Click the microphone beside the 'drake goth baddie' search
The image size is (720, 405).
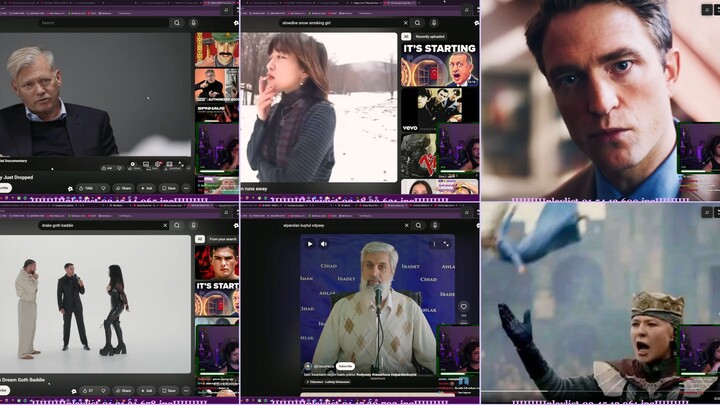coord(193,225)
